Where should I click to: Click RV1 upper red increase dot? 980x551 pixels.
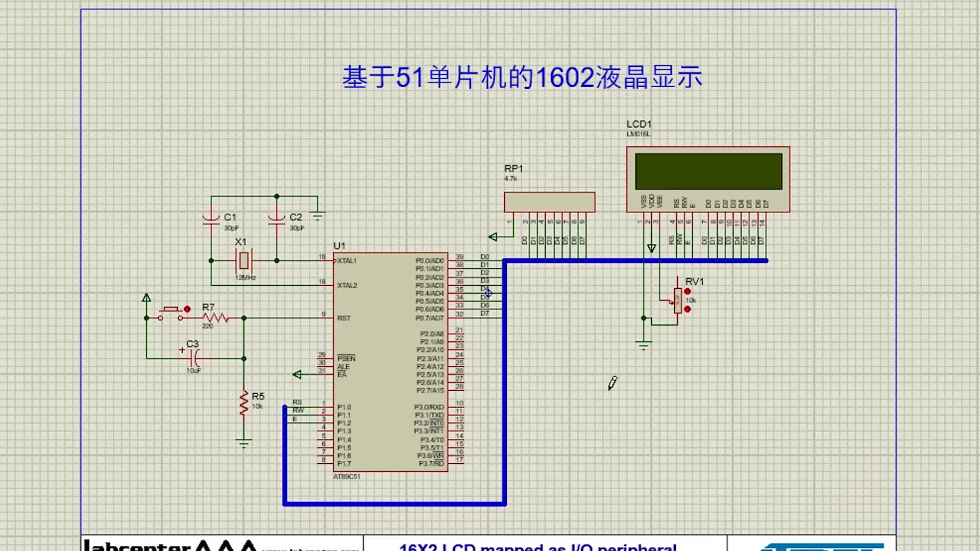pyautogui.click(x=688, y=291)
